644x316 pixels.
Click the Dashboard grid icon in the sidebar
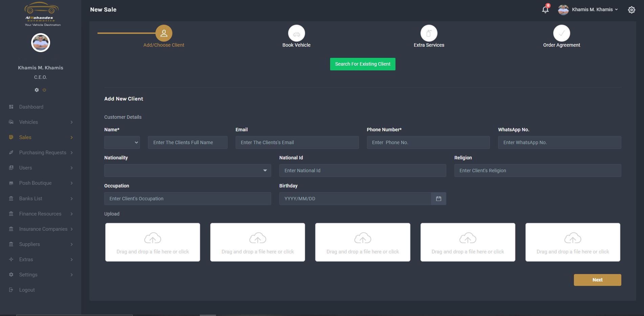pos(11,107)
